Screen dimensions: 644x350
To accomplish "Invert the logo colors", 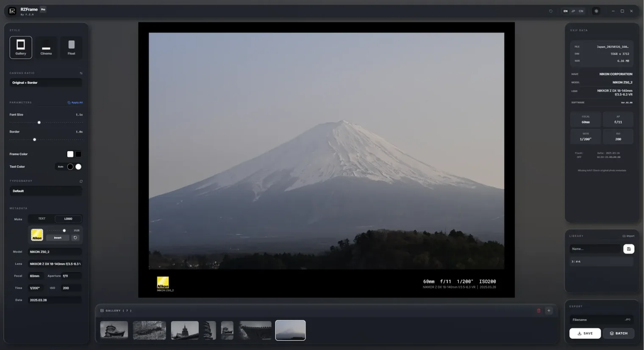I will pyautogui.click(x=58, y=238).
